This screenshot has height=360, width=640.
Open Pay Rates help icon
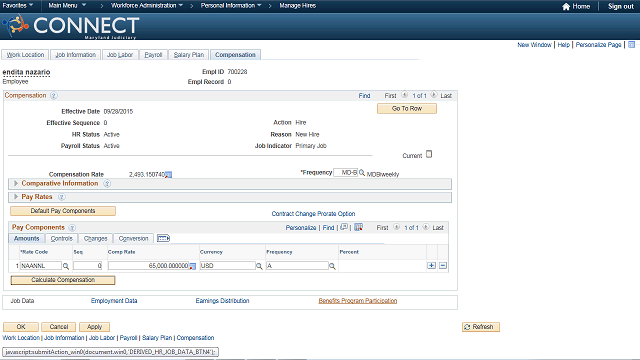[61, 197]
